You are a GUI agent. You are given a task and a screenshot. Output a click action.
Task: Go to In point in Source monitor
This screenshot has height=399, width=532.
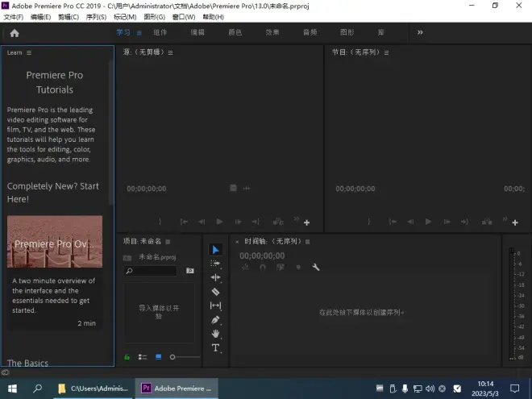184,222
